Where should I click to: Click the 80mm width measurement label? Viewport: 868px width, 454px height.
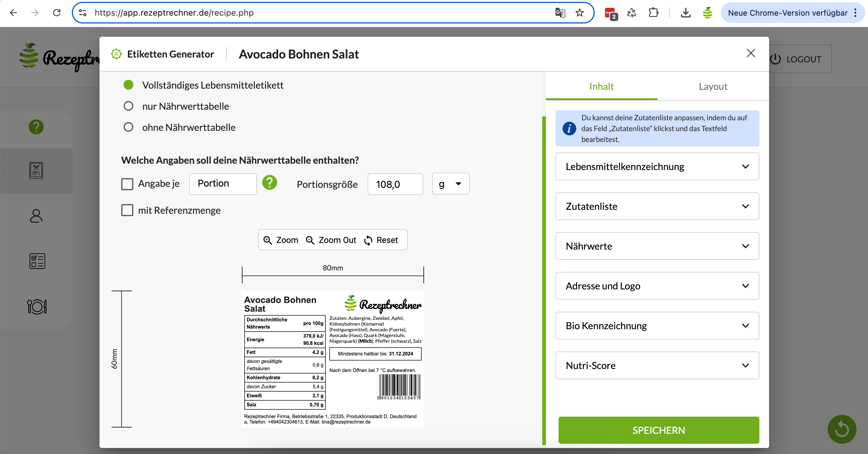pos(333,268)
